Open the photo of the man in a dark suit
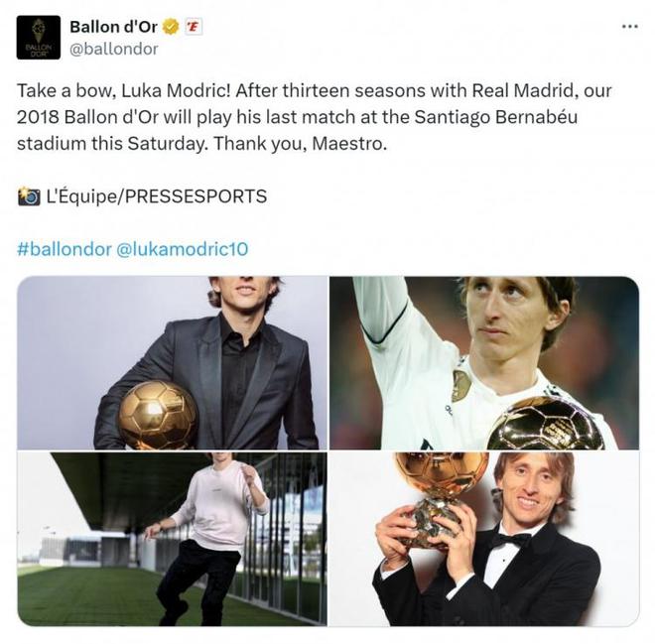 pos(172,363)
